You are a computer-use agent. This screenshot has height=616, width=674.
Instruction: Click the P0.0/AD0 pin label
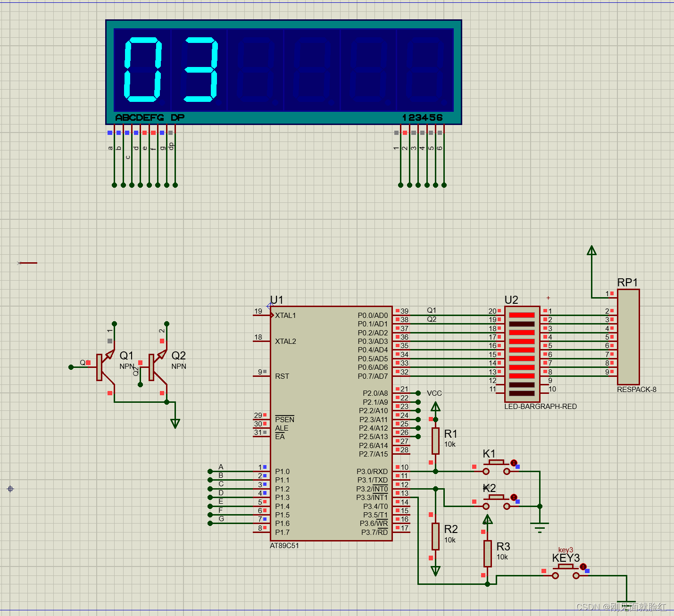click(373, 316)
